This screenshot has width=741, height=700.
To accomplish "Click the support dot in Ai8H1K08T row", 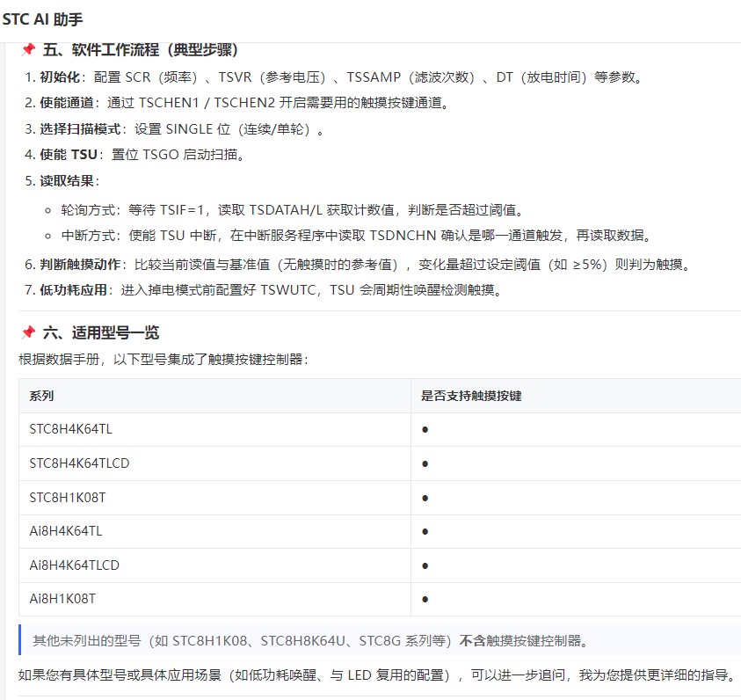I will click(425, 600).
